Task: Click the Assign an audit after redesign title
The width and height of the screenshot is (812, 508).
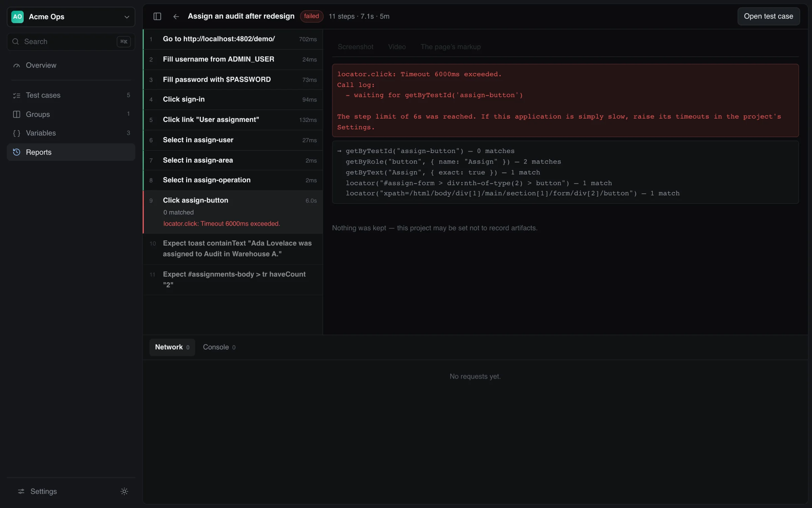Action: (241, 16)
